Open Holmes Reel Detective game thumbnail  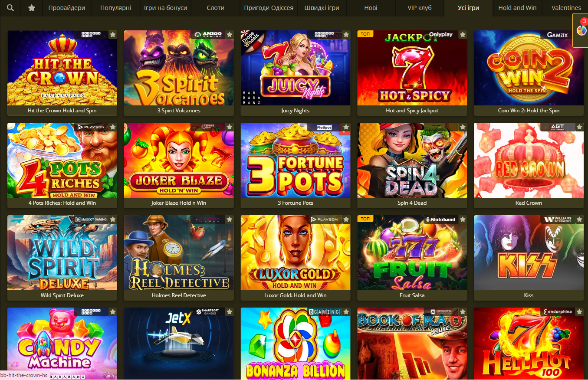[179, 252]
